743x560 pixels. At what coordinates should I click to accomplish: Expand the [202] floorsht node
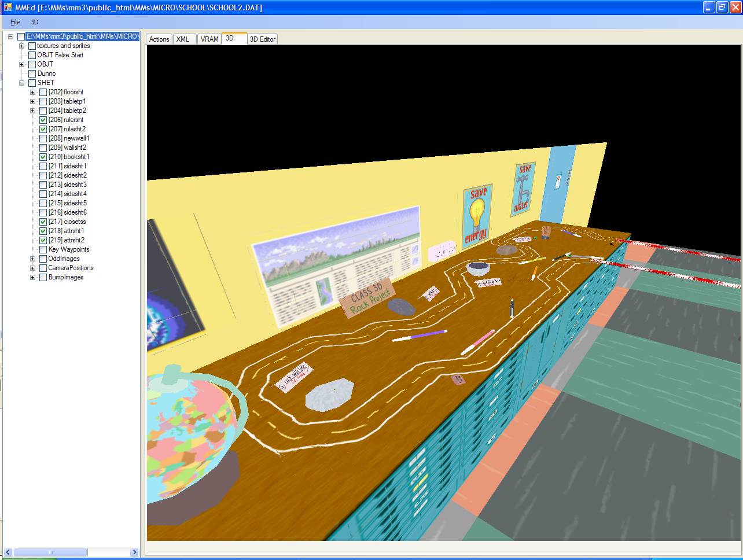point(33,92)
